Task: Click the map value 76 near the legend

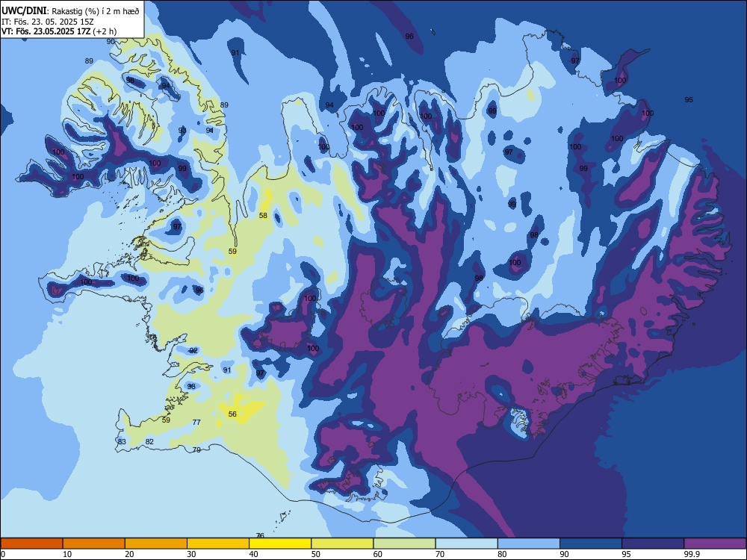Action: (260, 535)
